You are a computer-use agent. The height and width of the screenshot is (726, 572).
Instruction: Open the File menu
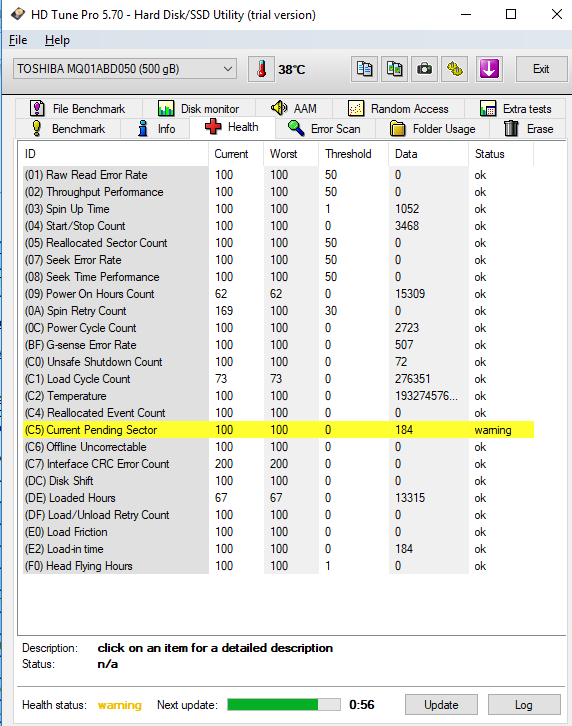18,40
